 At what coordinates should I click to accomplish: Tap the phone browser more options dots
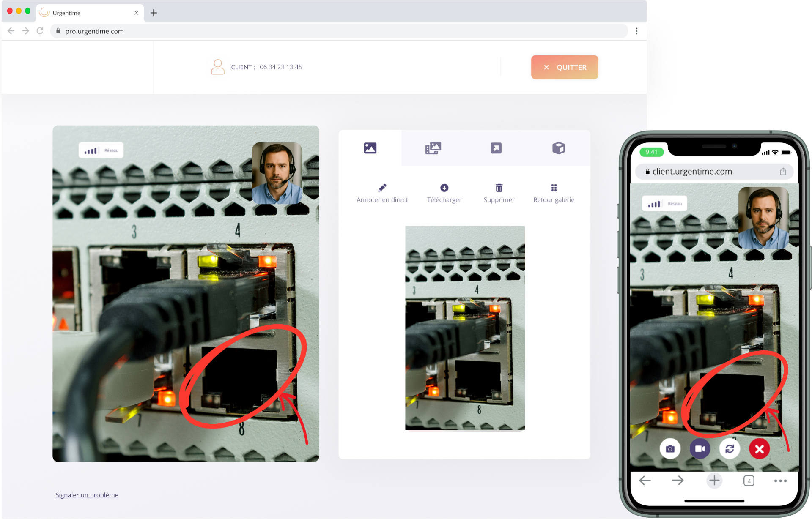point(780,481)
